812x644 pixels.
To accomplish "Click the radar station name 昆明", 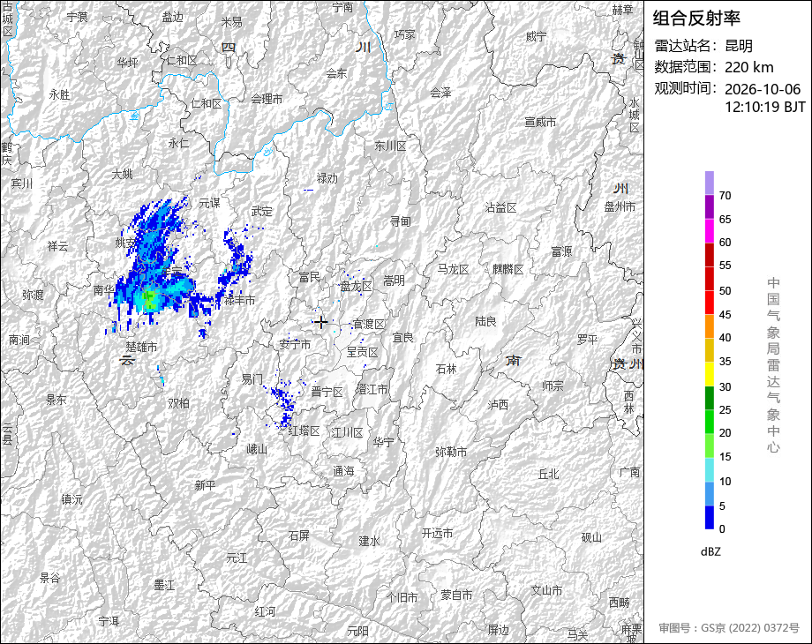I will click(739, 46).
